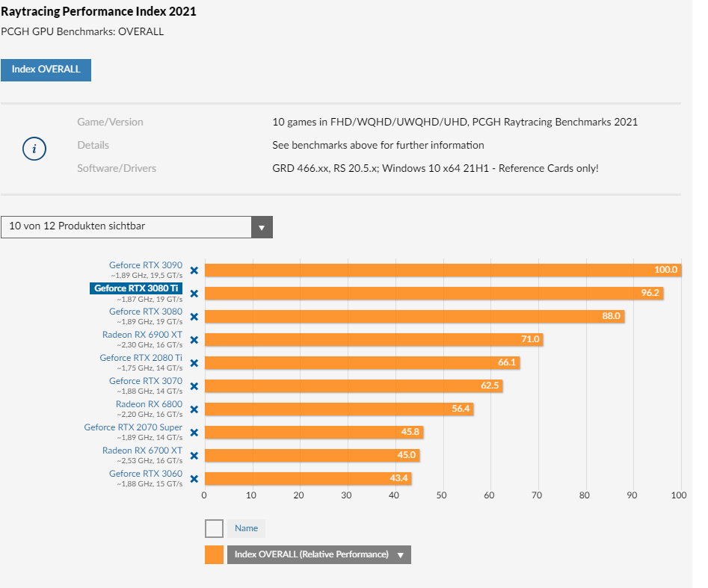Open the Geforce RTX 3090 link
708x588 pixels.
145,265
